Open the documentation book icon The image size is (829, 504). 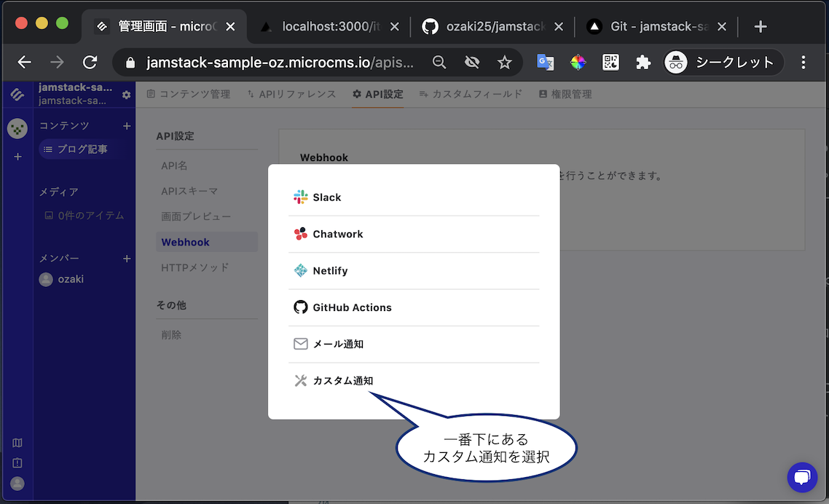[x=17, y=443]
